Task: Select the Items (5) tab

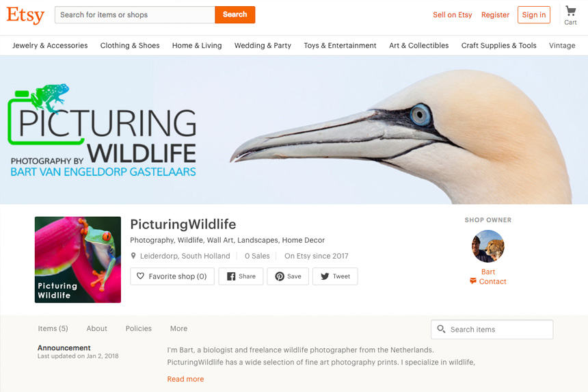Action: pyautogui.click(x=53, y=328)
